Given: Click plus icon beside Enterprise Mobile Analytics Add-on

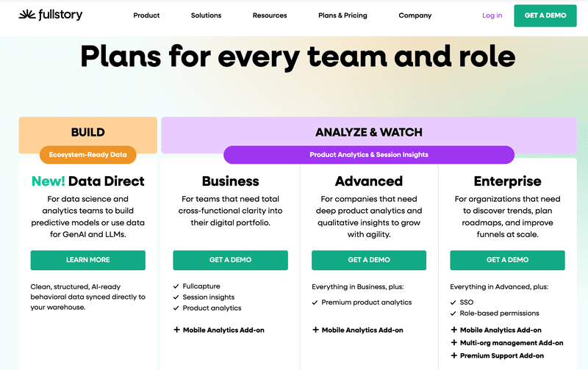Looking at the screenshot, I should pyautogui.click(x=453, y=330).
